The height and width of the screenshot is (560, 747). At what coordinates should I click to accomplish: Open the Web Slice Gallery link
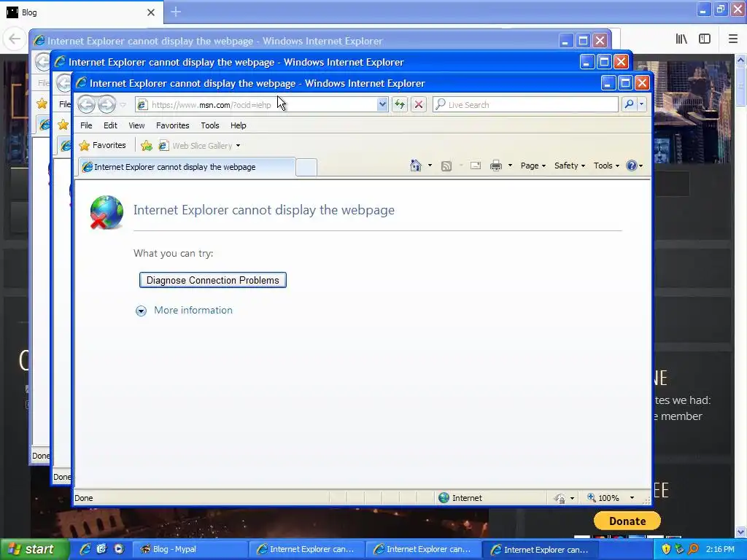point(196,146)
